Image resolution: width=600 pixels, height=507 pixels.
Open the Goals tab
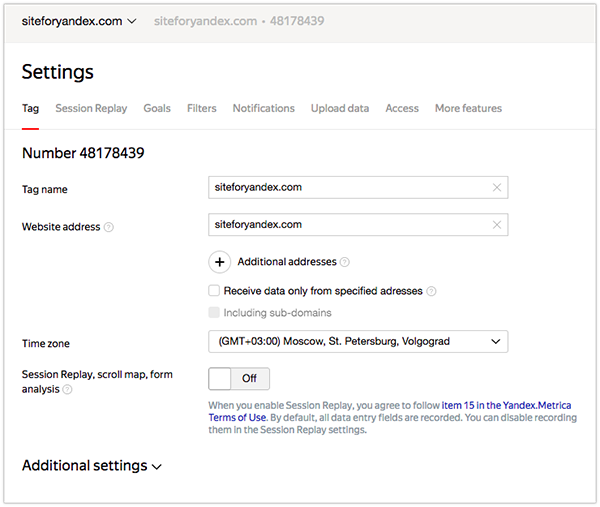pyautogui.click(x=157, y=108)
